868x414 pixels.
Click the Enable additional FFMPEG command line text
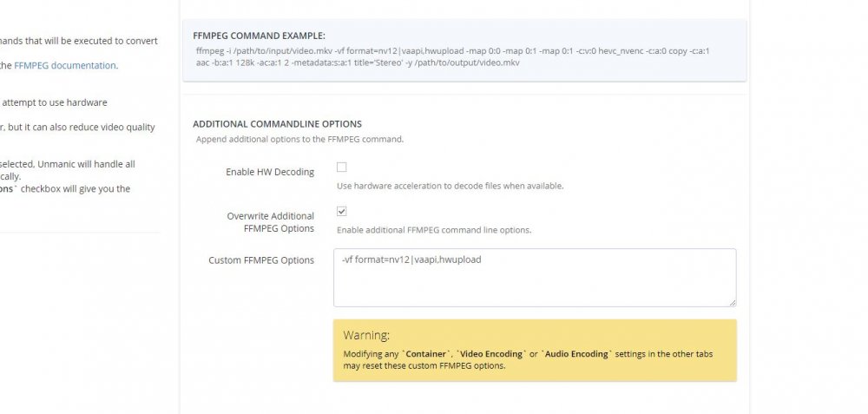(x=434, y=230)
